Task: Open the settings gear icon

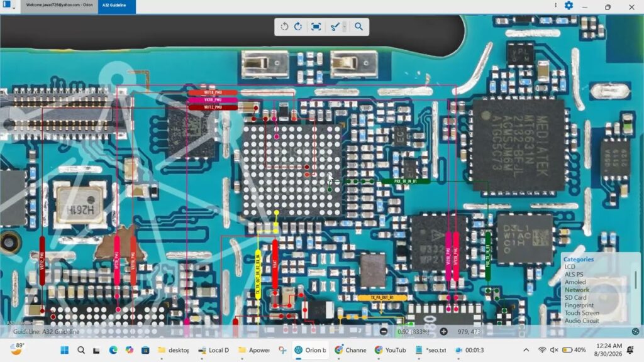Action: coord(569,5)
